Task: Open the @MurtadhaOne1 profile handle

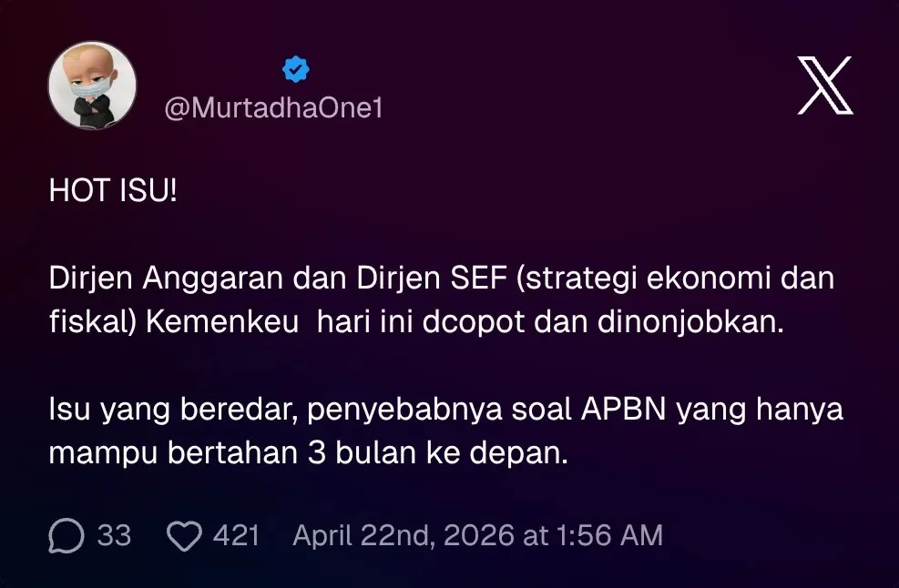Action: pyautogui.click(x=273, y=108)
